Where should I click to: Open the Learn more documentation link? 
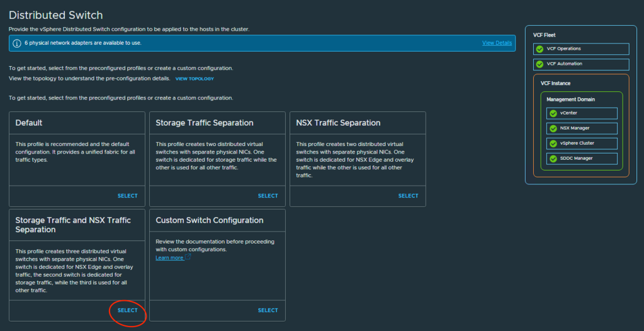tap(169, 257)
